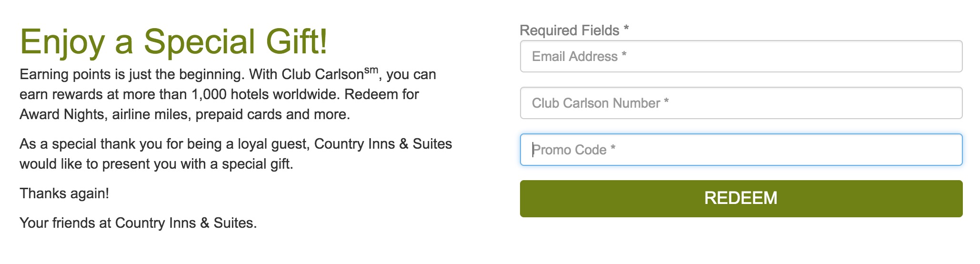Click the 'Enjoy a Special Gift!' heading
Screen dimensions: 980x264
pyautogui.click(x=174, y=42)
